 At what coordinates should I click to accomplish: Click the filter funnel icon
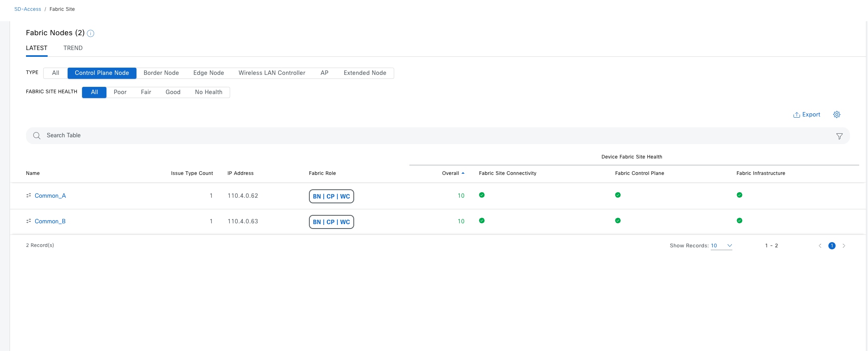pos(839,136)
